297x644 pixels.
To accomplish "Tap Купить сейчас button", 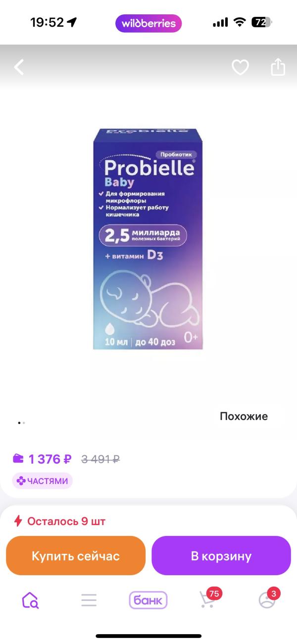I will [x=76, y=556].
